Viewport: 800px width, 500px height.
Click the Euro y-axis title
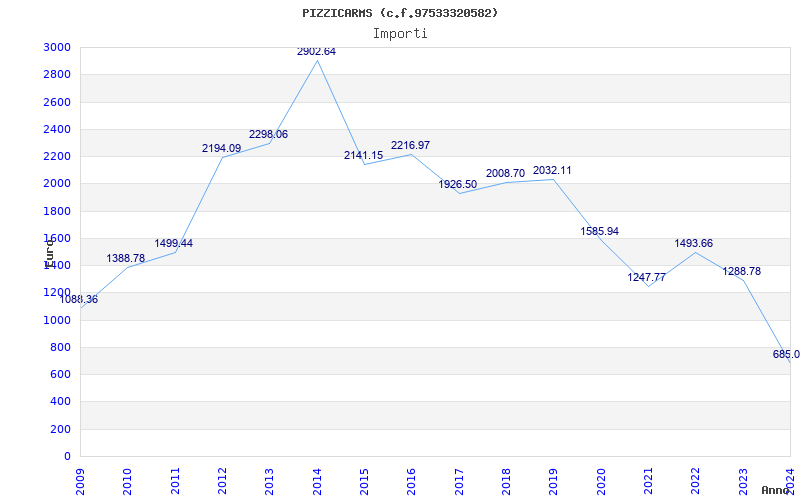coord(49,255)
